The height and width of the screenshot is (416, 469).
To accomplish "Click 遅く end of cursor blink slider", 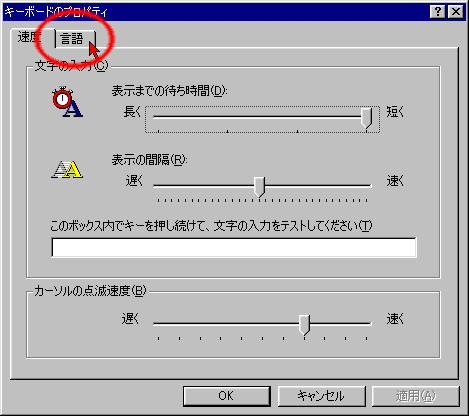I will [130, 319].
